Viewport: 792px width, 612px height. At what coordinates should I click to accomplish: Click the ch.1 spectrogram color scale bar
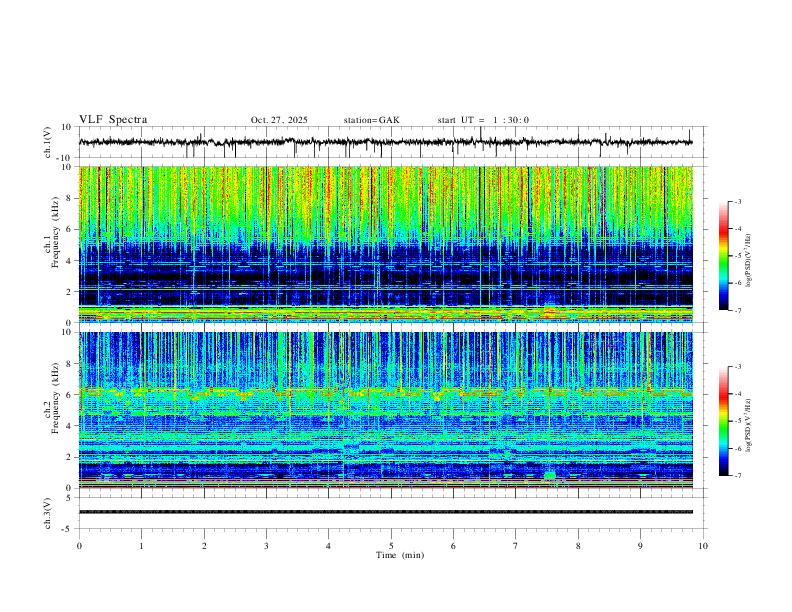tap(723, 256)
